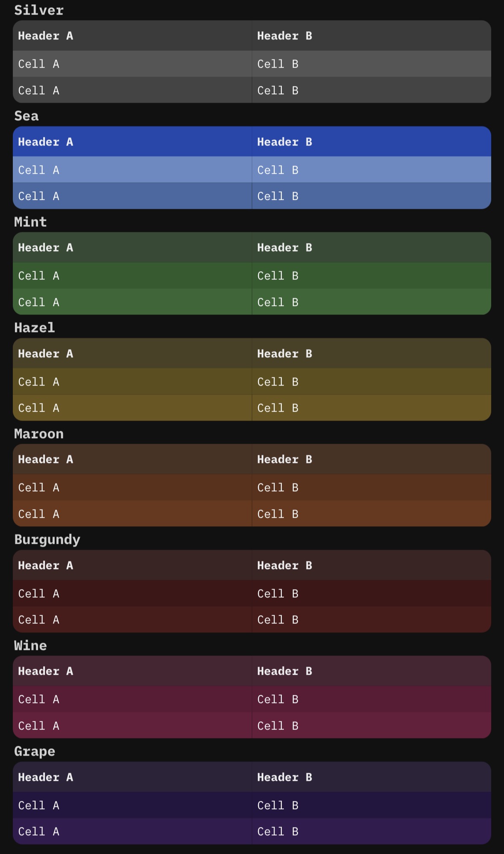Click Header A in the Silver table

(45, 36)
